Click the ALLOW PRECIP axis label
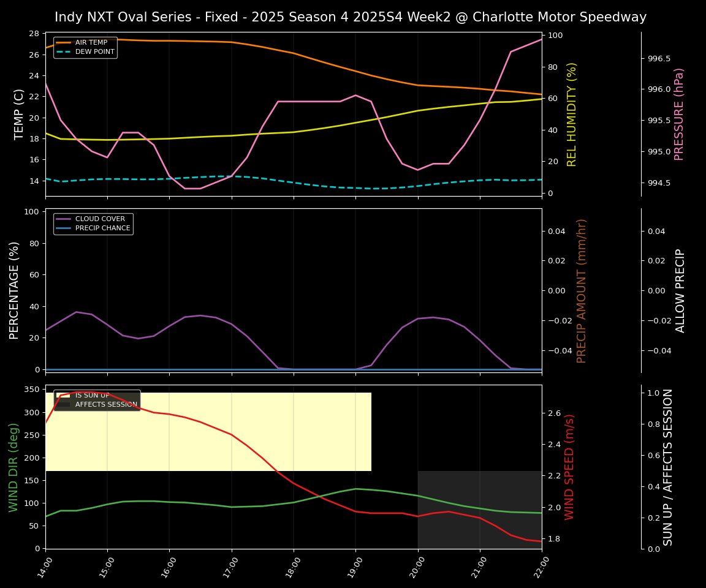706x588 pixels. point(680,290)
